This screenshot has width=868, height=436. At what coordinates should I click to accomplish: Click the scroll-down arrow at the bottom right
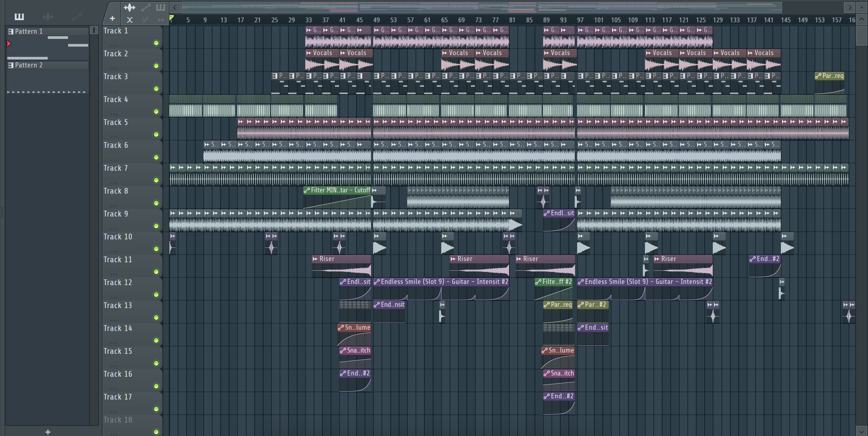[x=862, y=431]
